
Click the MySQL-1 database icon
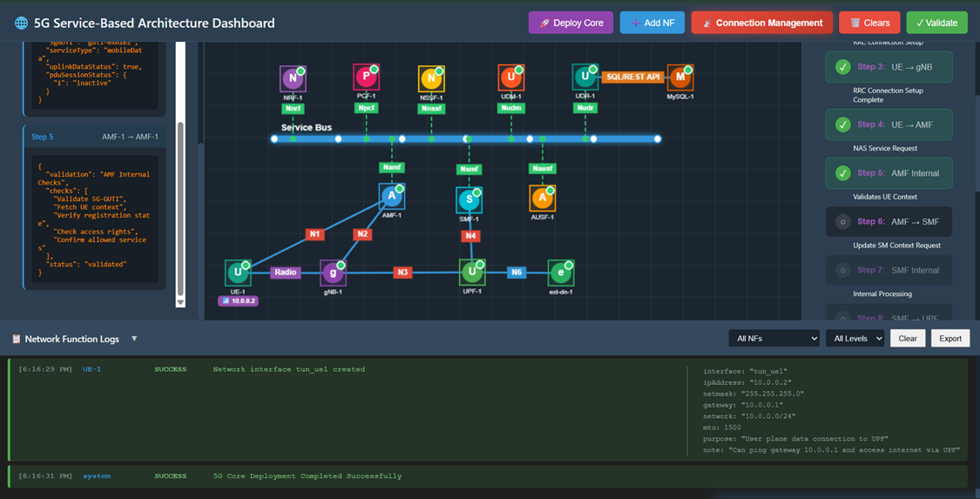[x=679, y=78]
